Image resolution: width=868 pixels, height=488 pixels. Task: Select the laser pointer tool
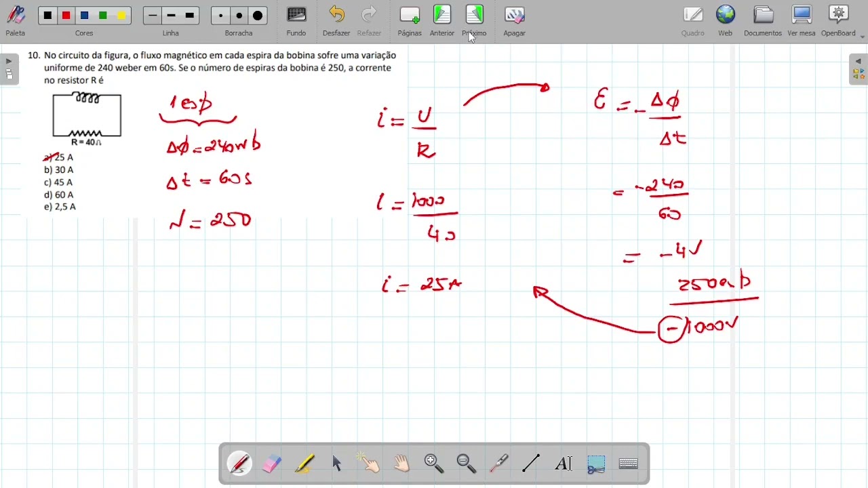pyautogui.click(x=499, y=464)
